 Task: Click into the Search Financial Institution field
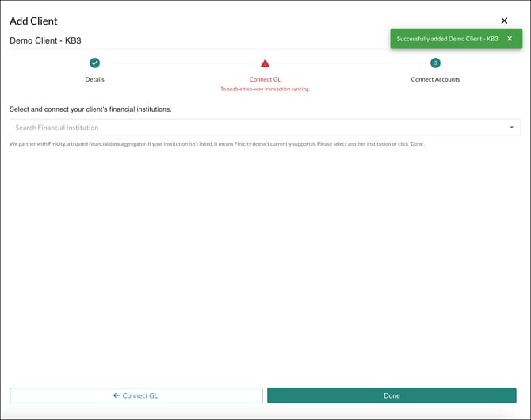pos(265,128)
